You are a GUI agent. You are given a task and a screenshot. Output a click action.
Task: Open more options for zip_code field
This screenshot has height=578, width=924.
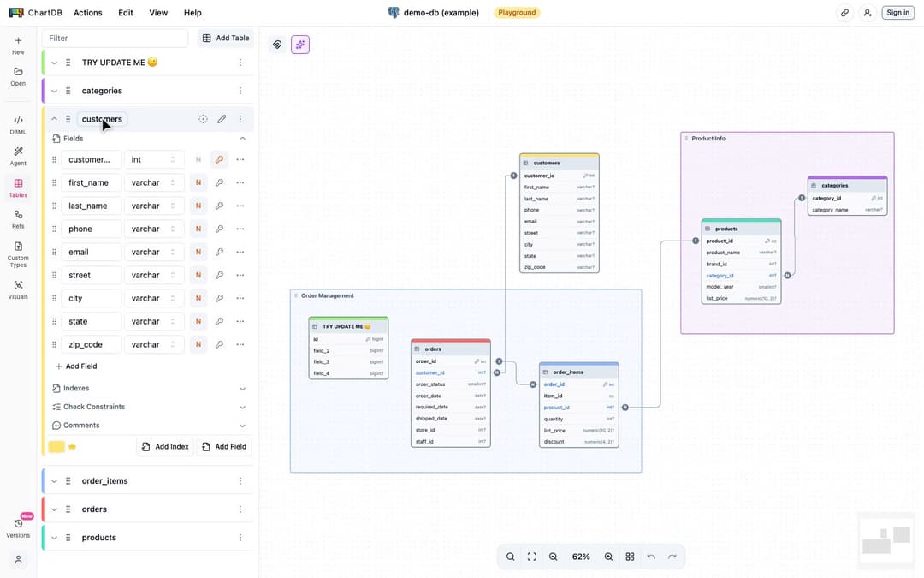pos(240,344)
